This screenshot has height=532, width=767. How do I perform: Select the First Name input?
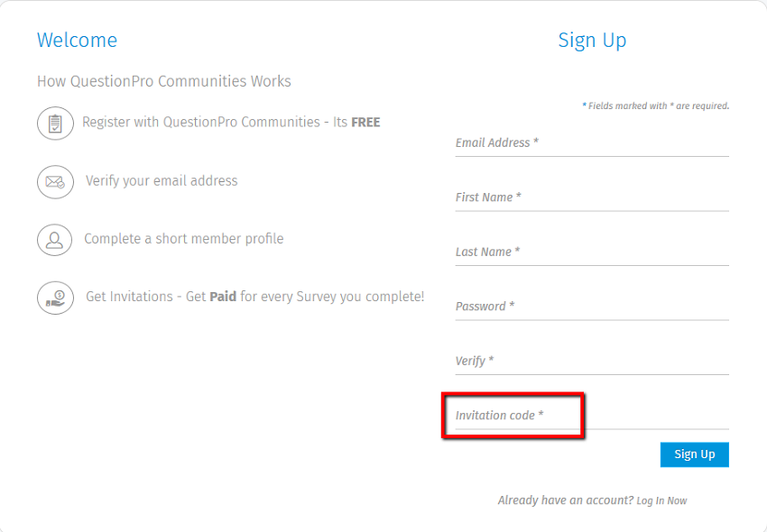tap(592, 197)
